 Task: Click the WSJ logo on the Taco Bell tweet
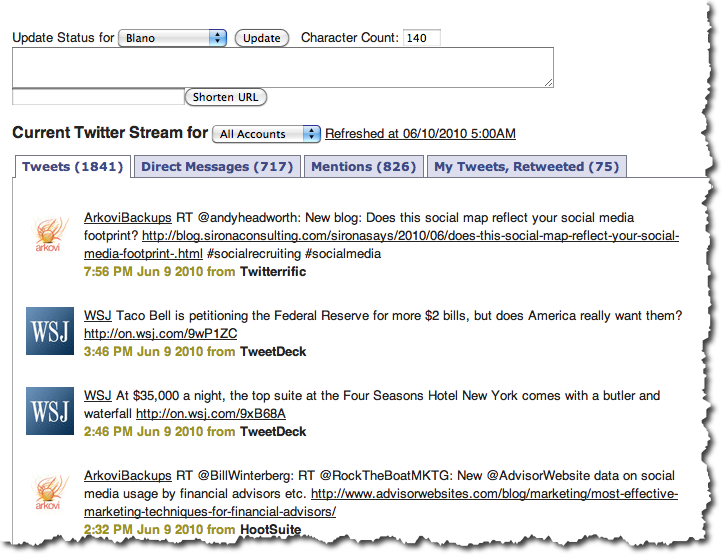(x=50, y=331)
